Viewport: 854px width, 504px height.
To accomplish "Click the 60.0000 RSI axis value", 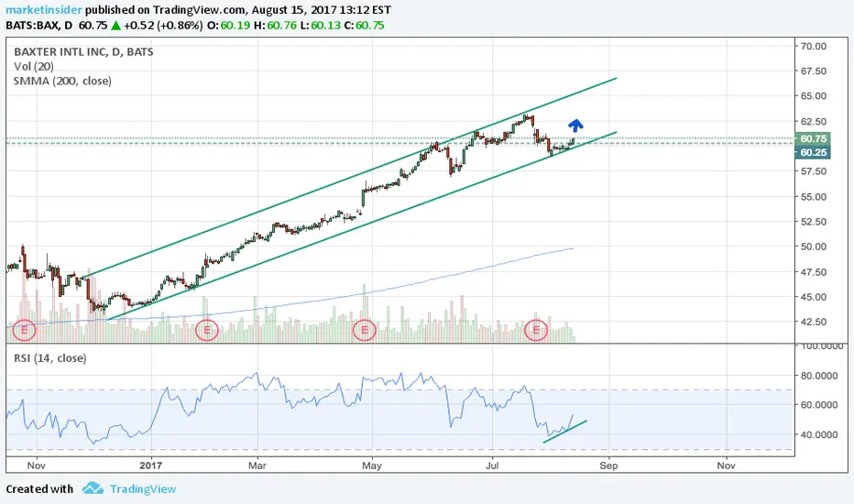I will coord(819,405).
